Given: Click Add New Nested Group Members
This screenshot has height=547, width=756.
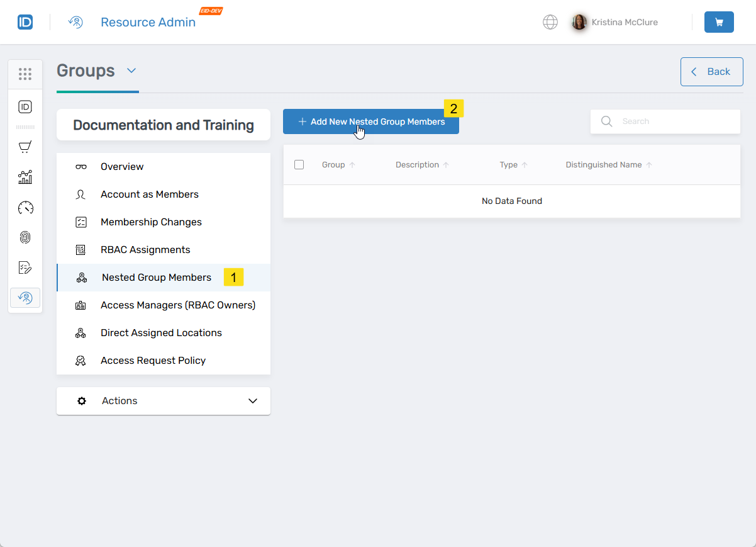Looking at the screenshot, I should coord(371,121).
